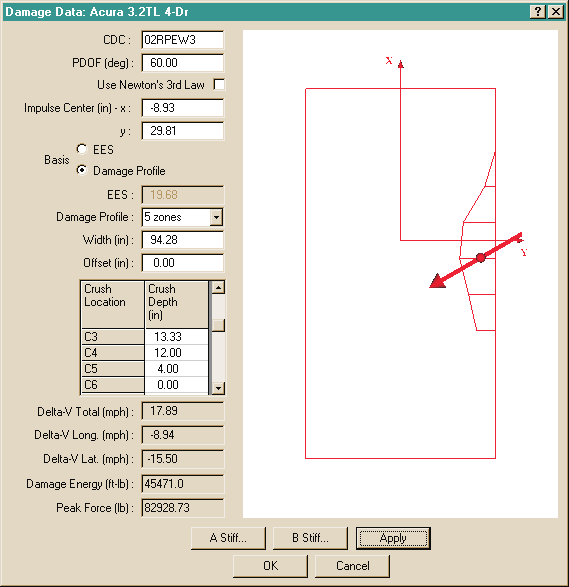Select the C3 crush depth cell 13.33
569x587 pixels.
click(x=176, y=337)
